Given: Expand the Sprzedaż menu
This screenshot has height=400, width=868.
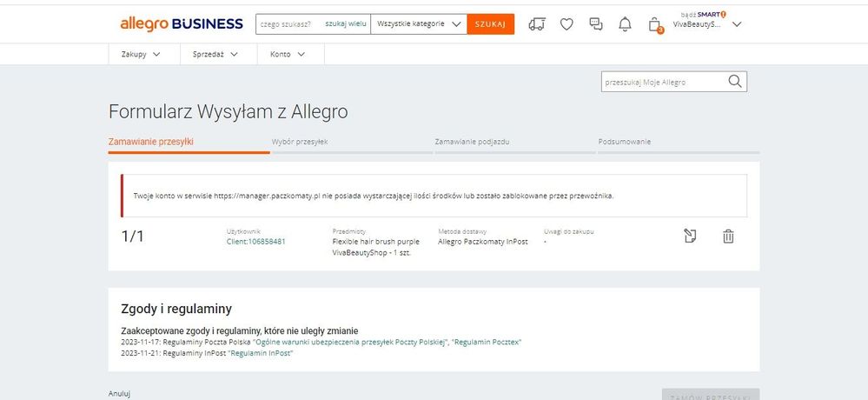Looking at the screenshot, I should click(215, 54).
